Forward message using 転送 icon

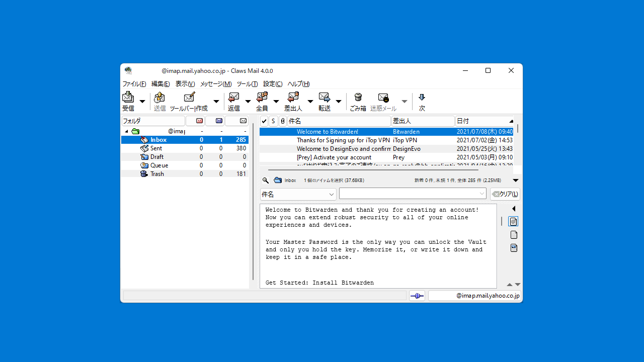point(325,97)
